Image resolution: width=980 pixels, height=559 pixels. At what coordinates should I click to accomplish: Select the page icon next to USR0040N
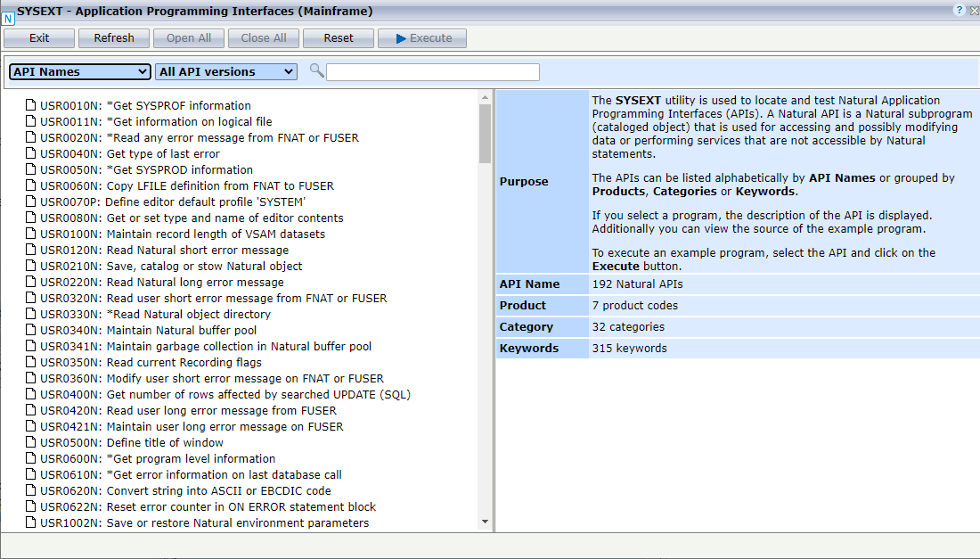[32, 153]
